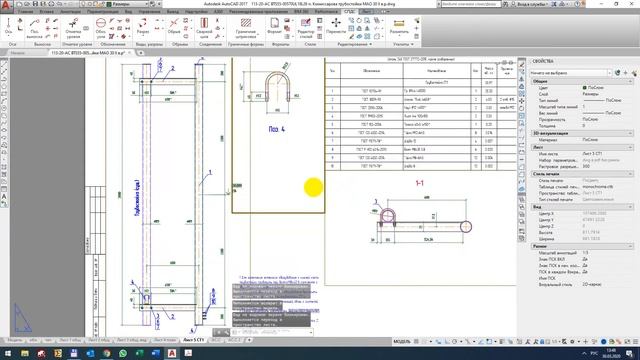The height and width of the screenshot is (360, 640).
Task: Click the quick select icon in Свойства panel
Action: tap(634, 73)
